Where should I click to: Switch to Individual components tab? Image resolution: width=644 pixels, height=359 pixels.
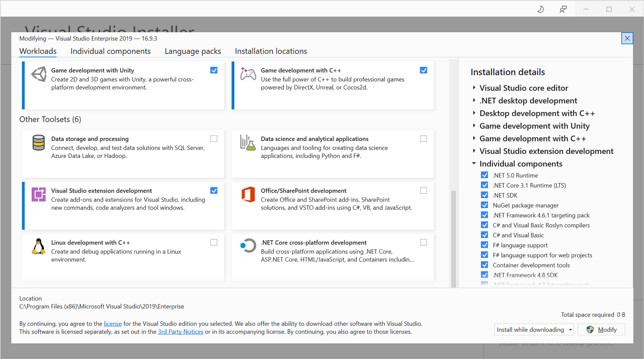pos(111,51)
